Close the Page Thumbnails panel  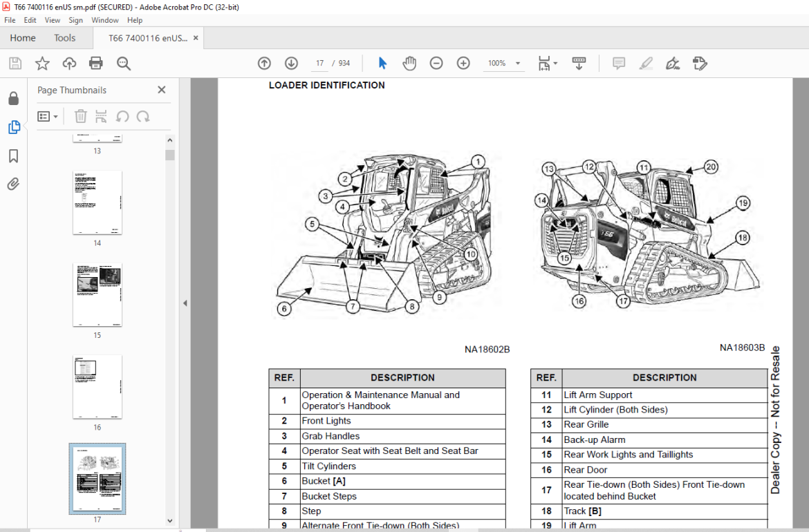162,90
